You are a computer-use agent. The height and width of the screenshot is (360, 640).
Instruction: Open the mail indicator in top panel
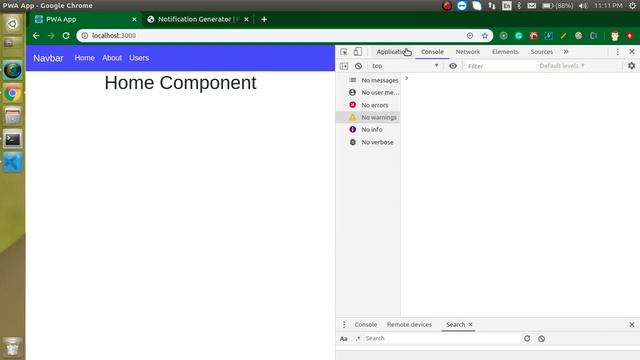(x=531, y=6)
